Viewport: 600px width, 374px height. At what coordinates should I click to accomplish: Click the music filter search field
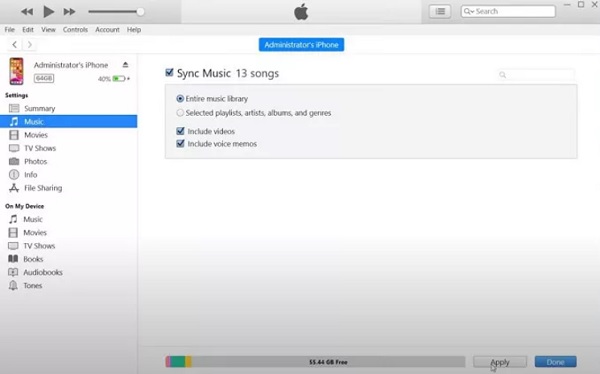click(536, 75)
